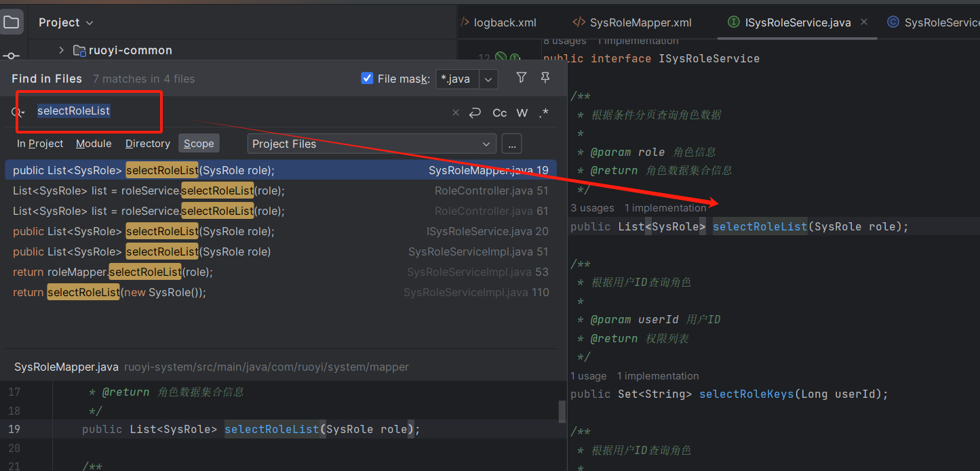Select the Module search scope
980x471 pixels.
(x=94, y=144)
